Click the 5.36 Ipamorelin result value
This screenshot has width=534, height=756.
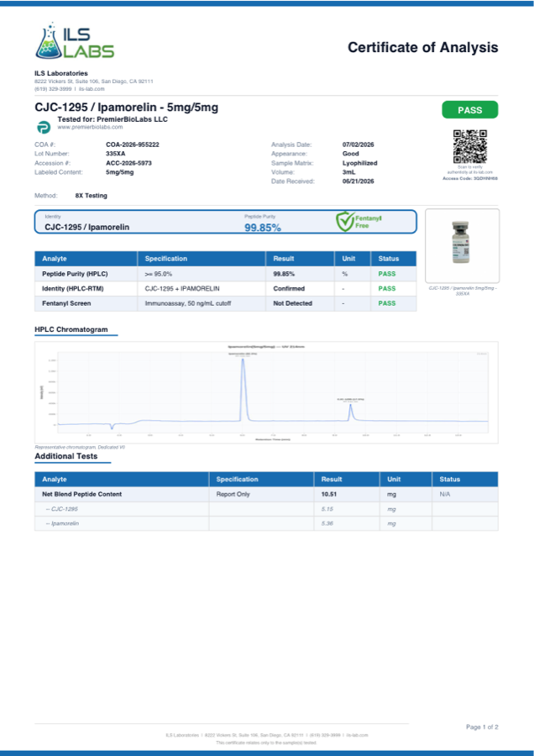(x=327, y=523)
